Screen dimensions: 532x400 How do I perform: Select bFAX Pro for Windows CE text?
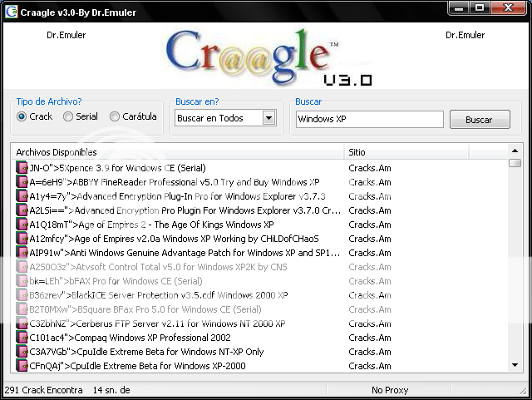[x=116, y=281]
